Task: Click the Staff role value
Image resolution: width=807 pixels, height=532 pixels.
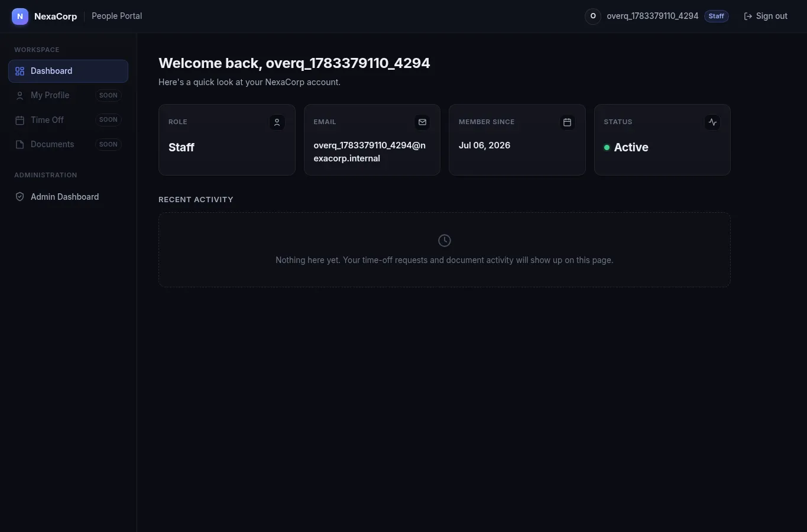Action: click(182, 147)
